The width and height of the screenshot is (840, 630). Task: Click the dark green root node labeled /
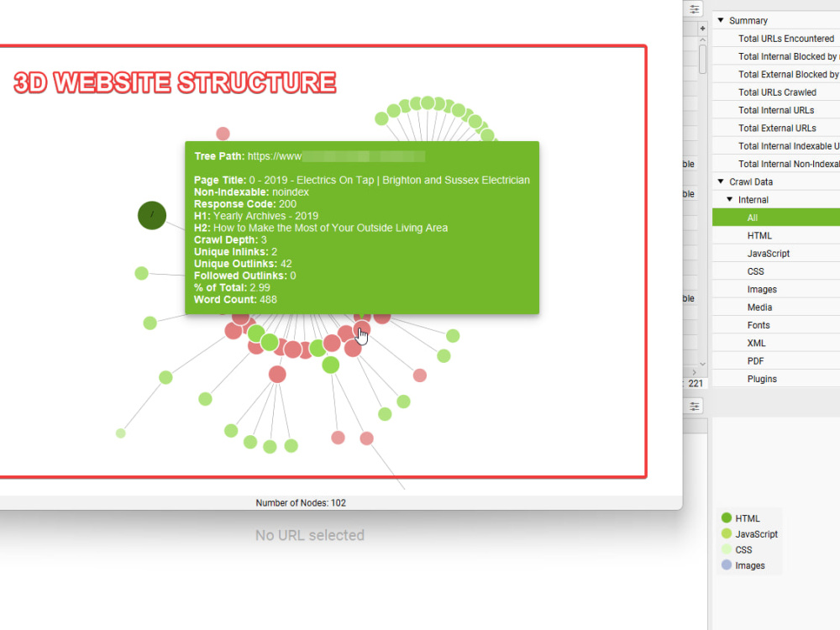click(152, 215)
